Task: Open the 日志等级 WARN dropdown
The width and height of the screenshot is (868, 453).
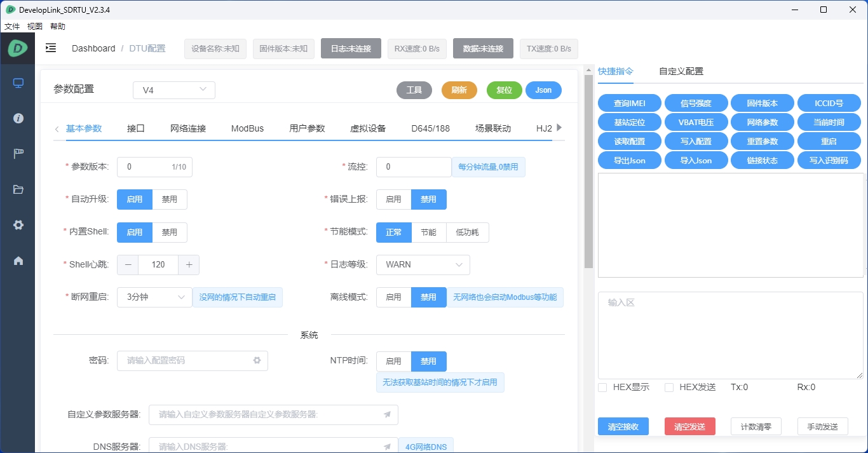Action: coord(423,264)
